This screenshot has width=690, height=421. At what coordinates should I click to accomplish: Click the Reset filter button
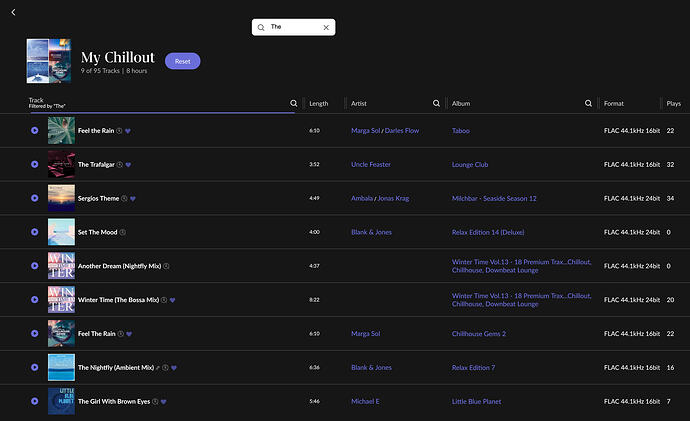(x=182, y=61)
